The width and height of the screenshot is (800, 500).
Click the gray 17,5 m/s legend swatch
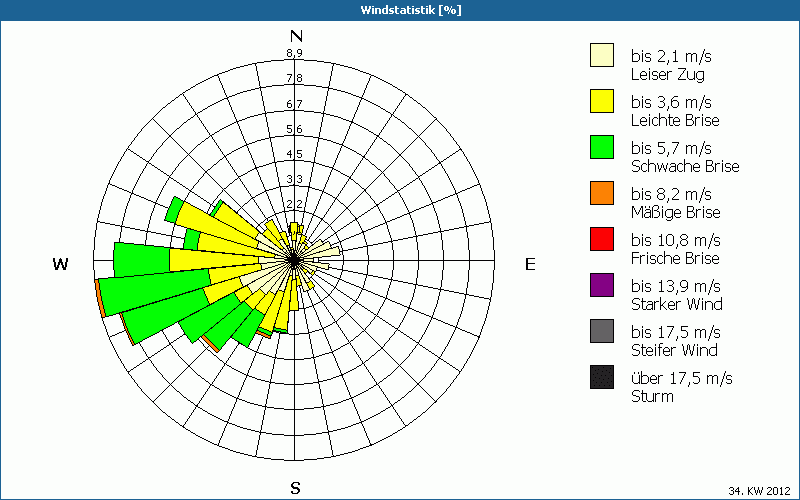602,331
